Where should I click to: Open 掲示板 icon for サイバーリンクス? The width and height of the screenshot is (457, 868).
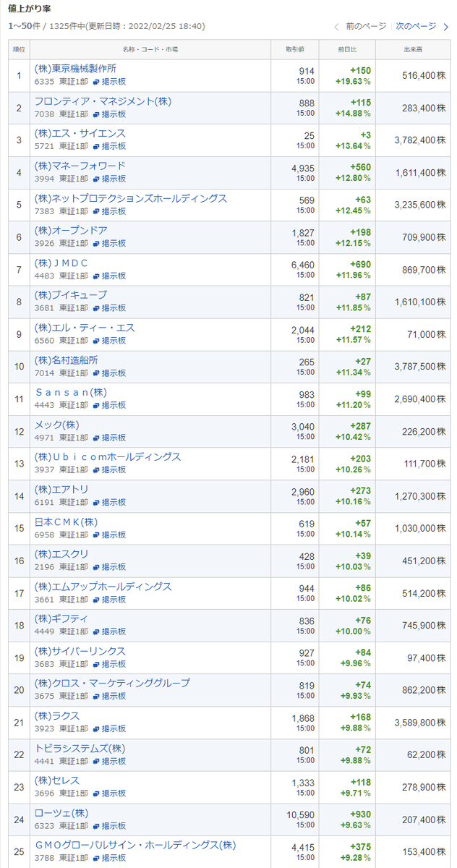[x=96, y=664]
